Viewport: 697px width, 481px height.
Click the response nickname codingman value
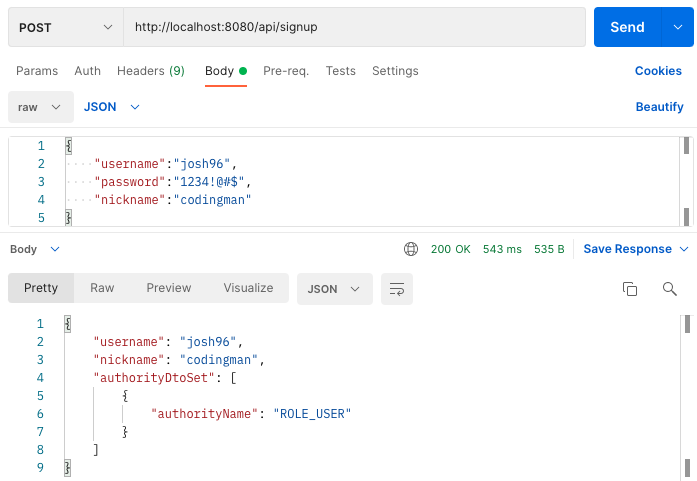click(x=219, y=360)
